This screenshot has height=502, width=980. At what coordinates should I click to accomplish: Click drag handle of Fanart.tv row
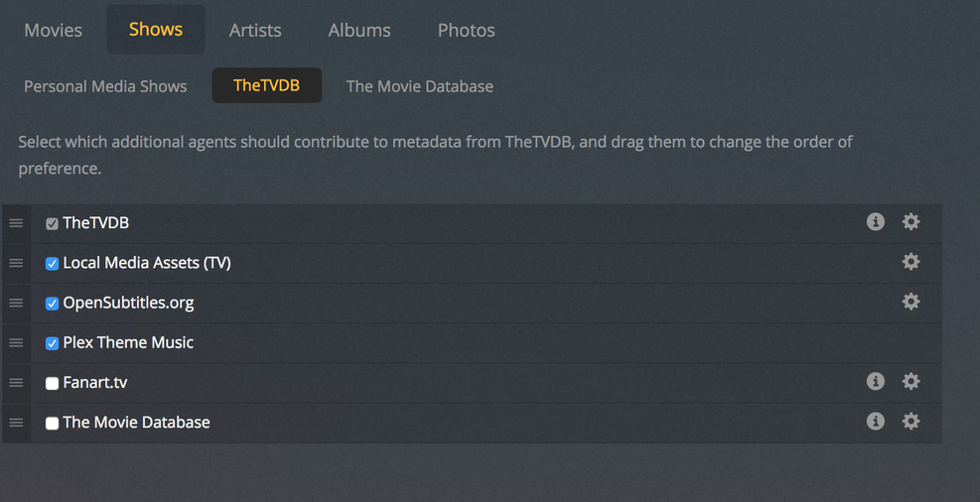(x=16, y=382)
